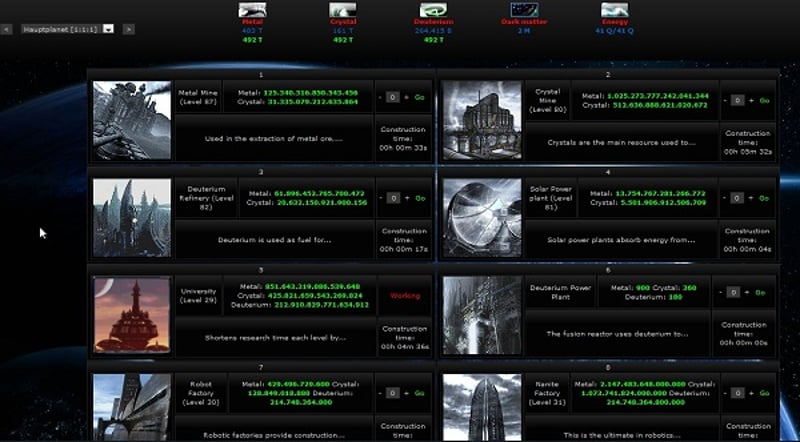Increase Deuterium Refinery count with plus
The image size is (800, 442).
(407, 198)
